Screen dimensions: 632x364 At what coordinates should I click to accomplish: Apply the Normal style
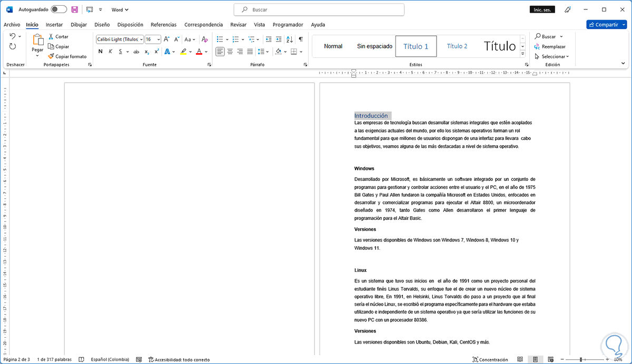tap(333, 46)
